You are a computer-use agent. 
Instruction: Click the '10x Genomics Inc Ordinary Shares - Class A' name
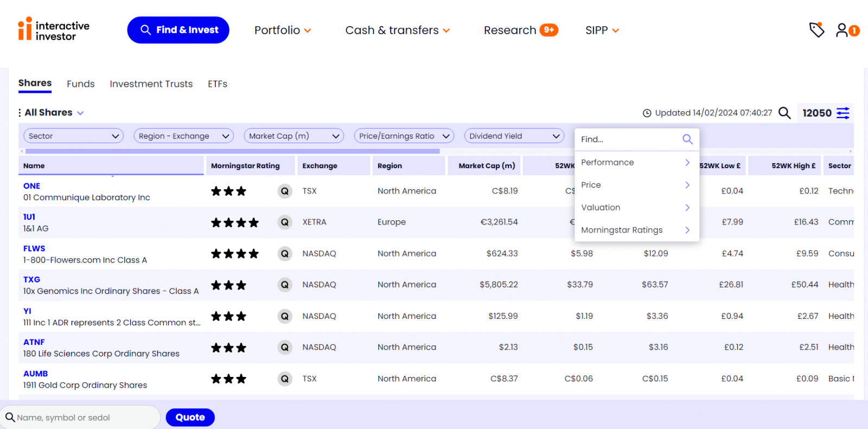click(x=111, y=291)
